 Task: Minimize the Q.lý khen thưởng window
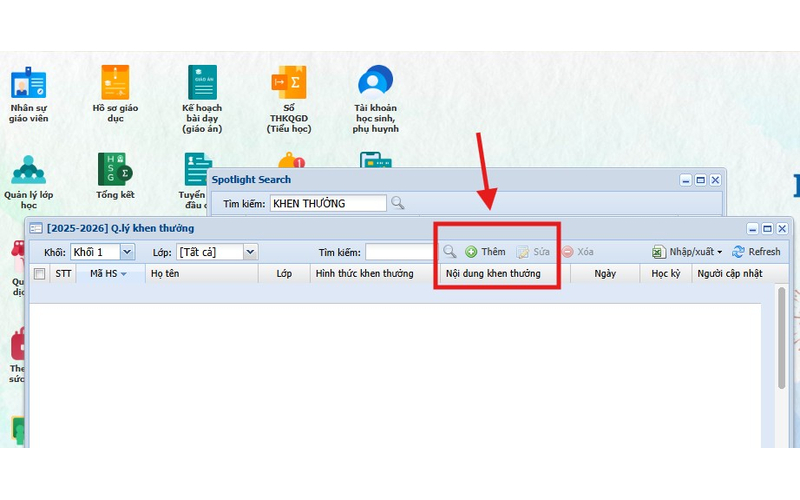point(753,229)
